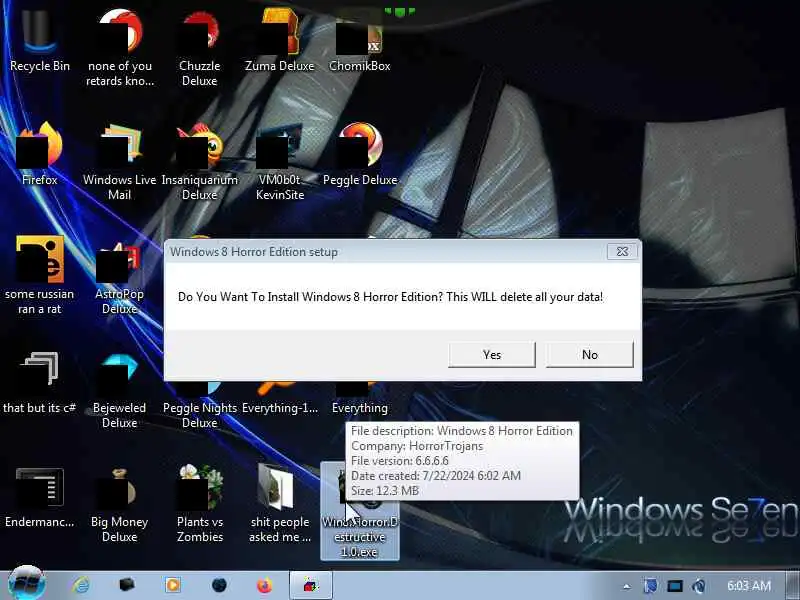Select the 'shit people asked me ...' folder
Image resolution: width=800 pixels, height=600 pixels.
click(x=280, y=503)
